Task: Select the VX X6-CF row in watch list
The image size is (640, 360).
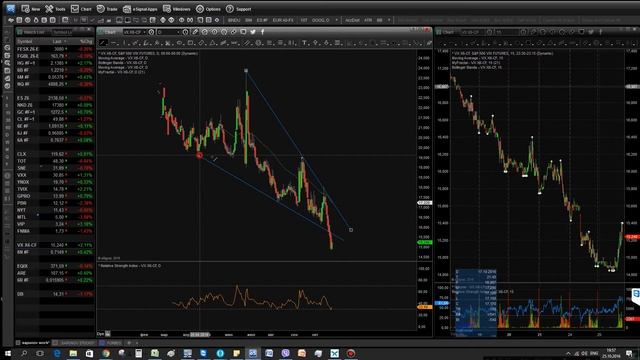Action: pyautogui.click(x=55, y=245)
